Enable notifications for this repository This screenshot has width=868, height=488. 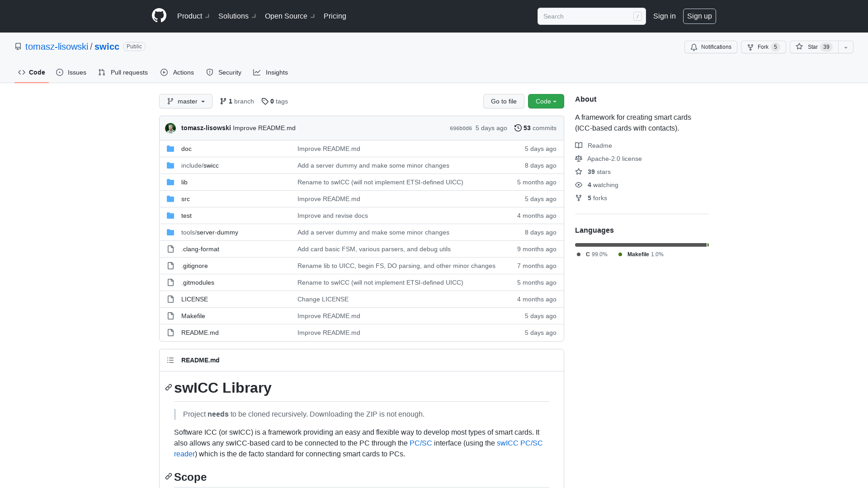pos(711,47)
